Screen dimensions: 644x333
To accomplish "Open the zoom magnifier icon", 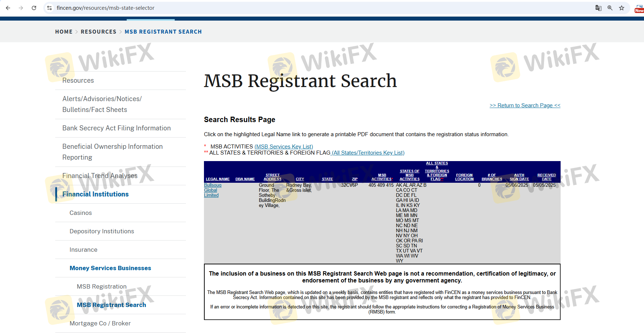I will tap(610, 8).
